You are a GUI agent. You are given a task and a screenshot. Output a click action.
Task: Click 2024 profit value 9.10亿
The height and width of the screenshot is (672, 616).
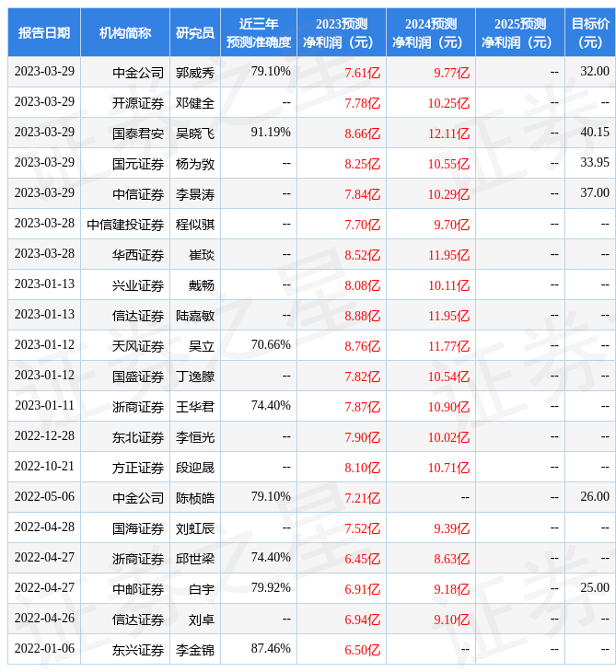pos(452,620)
